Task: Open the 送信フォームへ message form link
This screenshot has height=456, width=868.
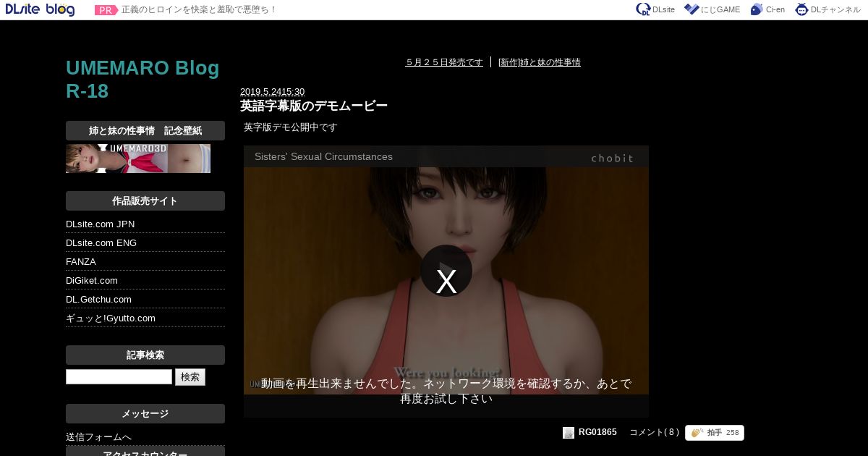Action: [98, 437]
